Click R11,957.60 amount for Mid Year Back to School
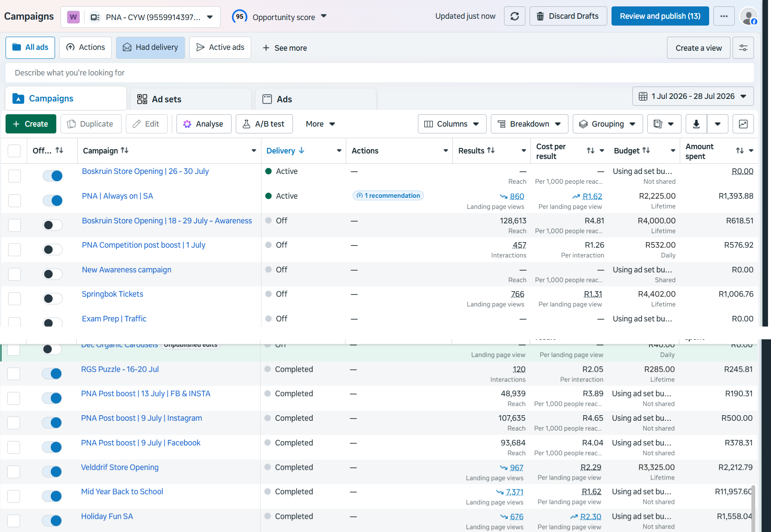 [x=733, y=492]
